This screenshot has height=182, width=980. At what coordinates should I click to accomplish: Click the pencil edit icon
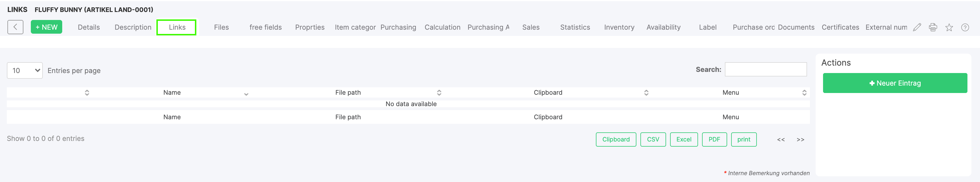tap(917, 27)
